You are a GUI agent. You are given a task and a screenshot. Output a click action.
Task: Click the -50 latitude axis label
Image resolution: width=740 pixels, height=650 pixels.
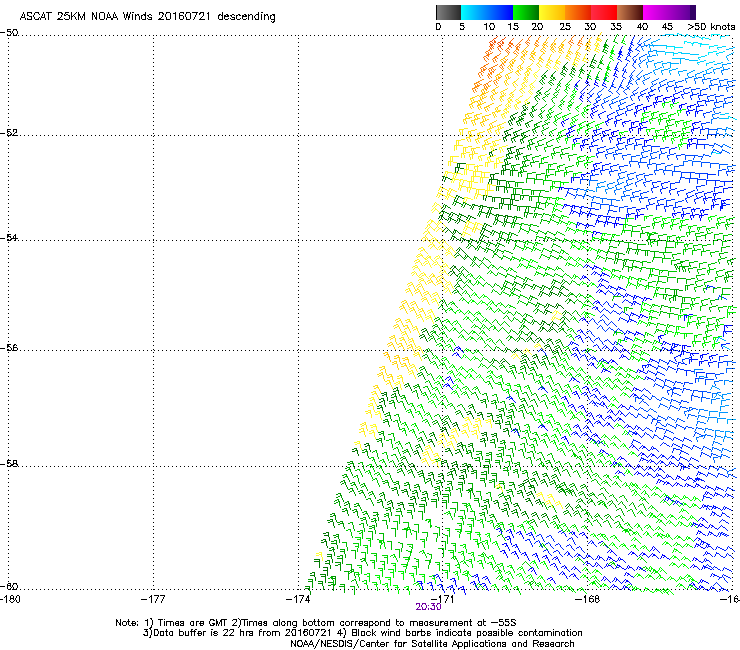9,33
